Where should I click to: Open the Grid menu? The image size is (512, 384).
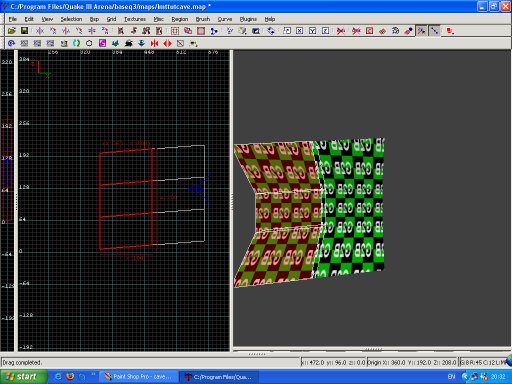[111, 19]
